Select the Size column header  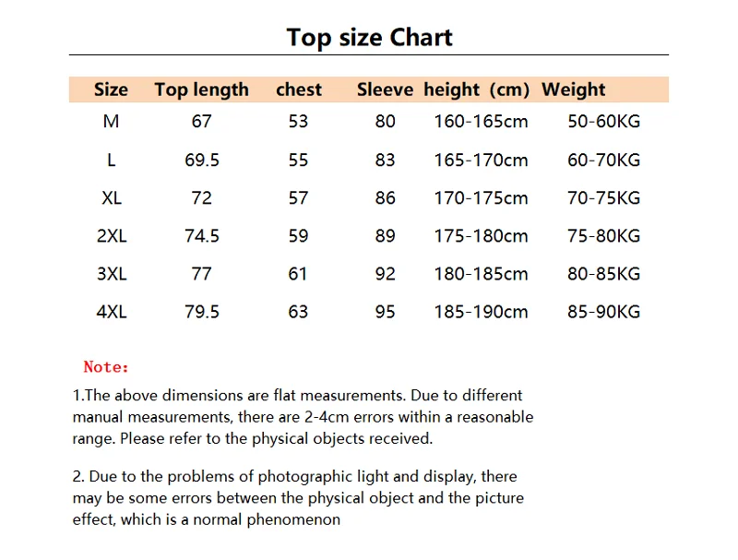pyautogui.click(x=111, y=89)
